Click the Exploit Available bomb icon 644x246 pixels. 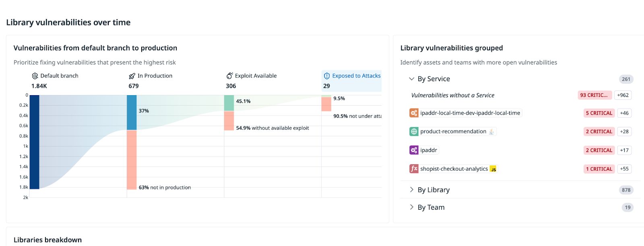click(x=229, y=76)
